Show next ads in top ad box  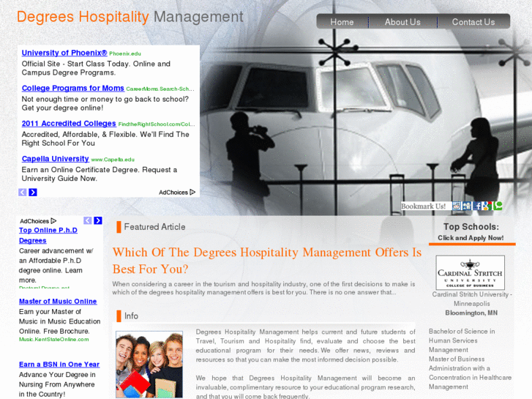[33, 193]
